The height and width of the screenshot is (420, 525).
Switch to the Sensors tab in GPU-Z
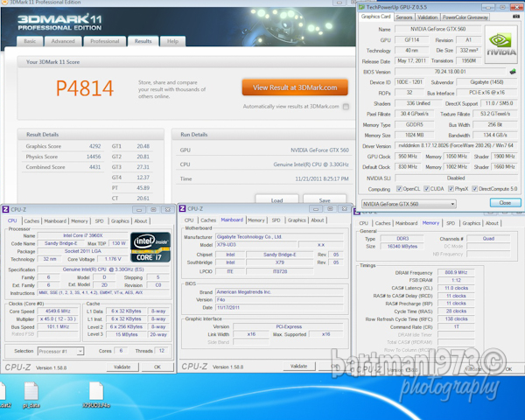pyautogui.click(x=404, y=17)
